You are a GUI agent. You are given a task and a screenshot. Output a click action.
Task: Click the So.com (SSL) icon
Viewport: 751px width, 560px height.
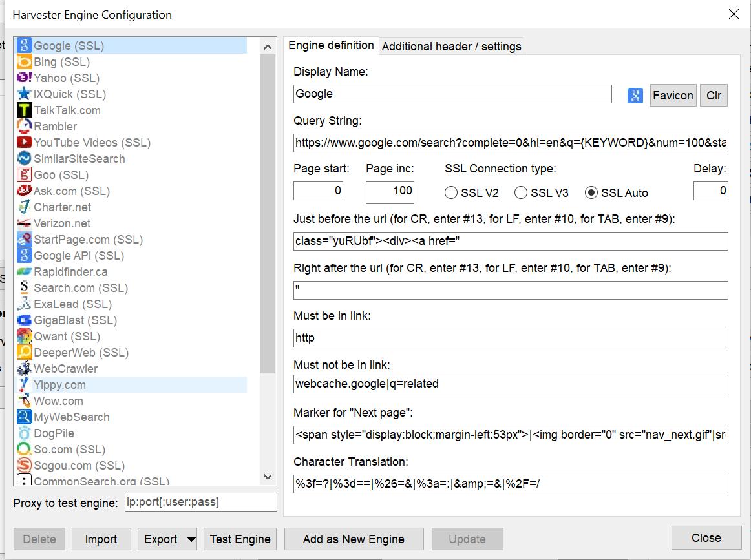[25, 450]
